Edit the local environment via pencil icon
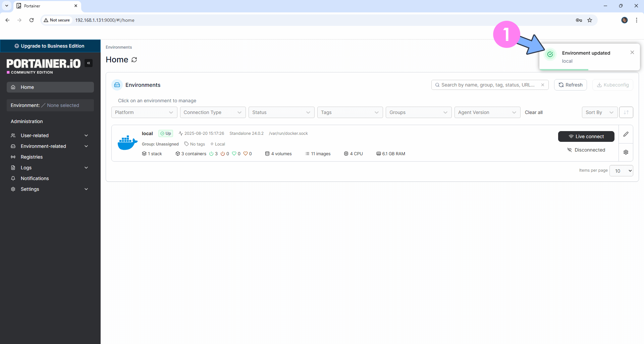Screen dimensions: 644x344 (626, 134)
